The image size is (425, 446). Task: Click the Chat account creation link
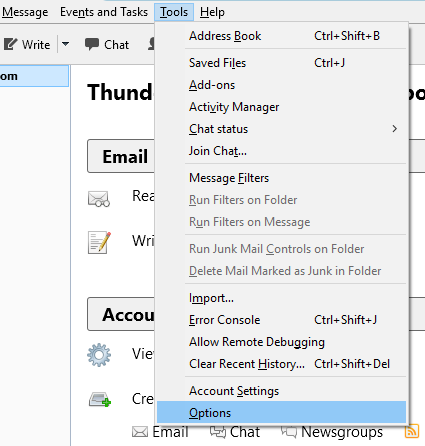(x=244, y=432)
